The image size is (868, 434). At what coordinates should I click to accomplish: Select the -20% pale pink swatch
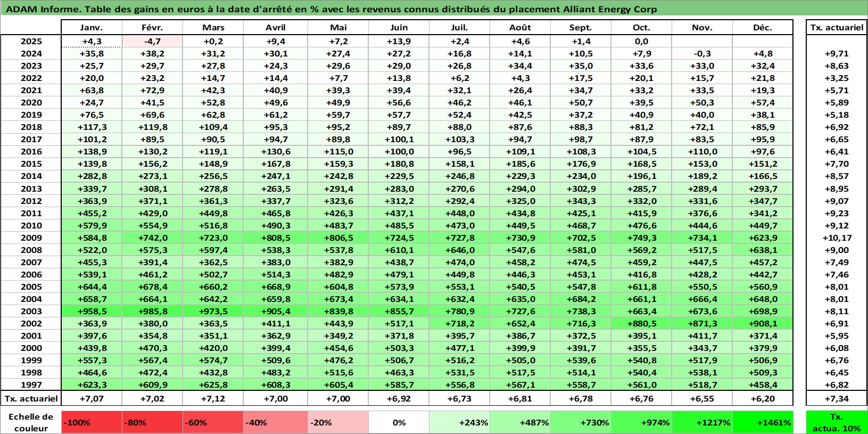[x=338, y=422]
